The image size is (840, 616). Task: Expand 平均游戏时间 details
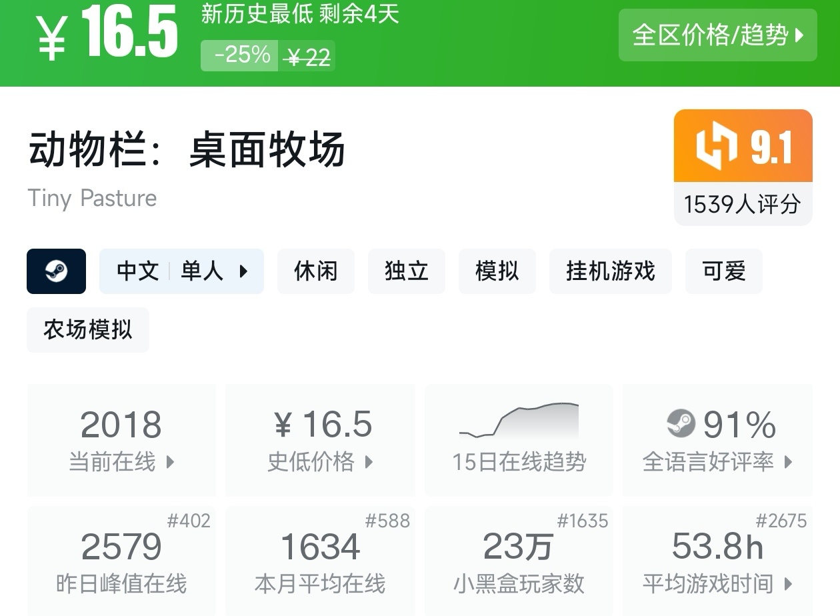(717, 561)
